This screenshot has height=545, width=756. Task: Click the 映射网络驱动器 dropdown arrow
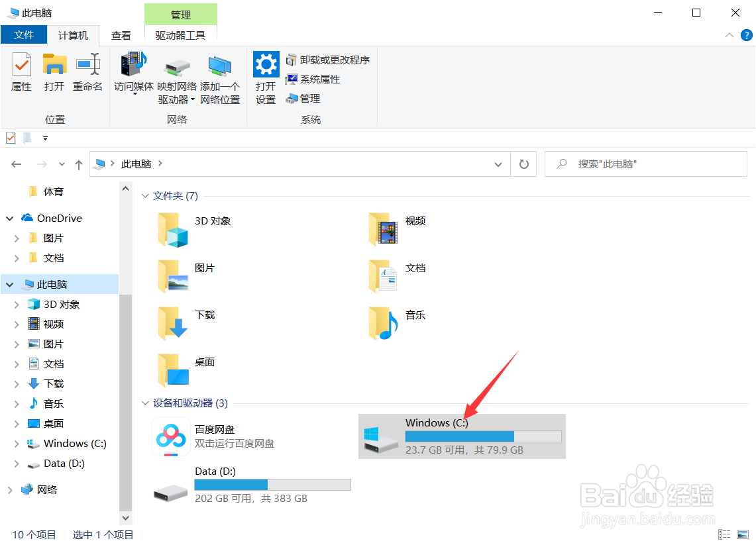(192, 100)
